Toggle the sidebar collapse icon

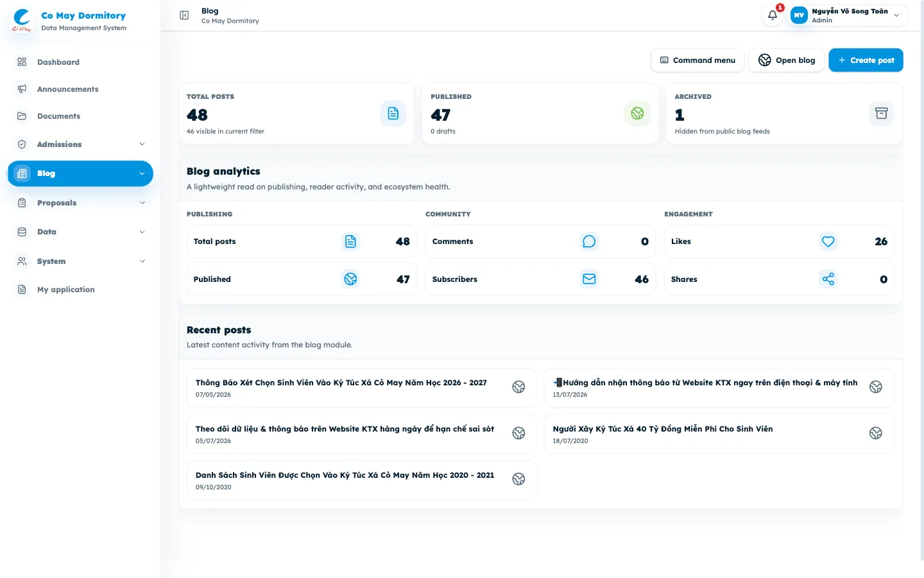pos(184,15)
